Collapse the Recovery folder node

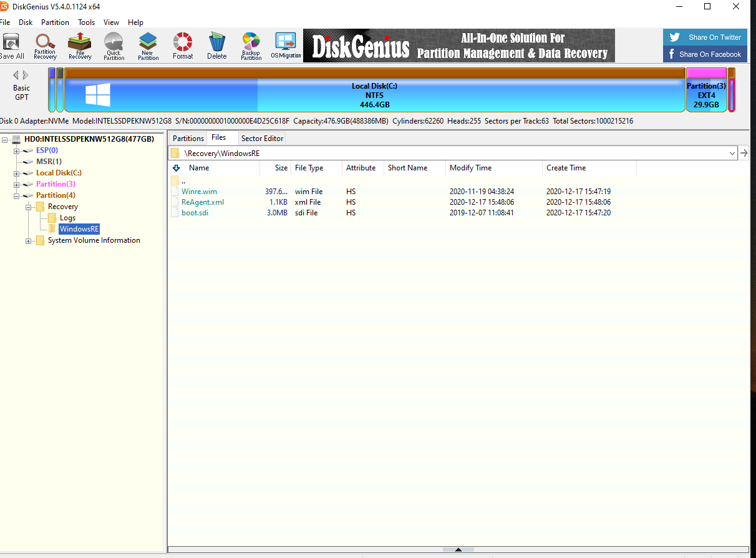pos(29,207)
